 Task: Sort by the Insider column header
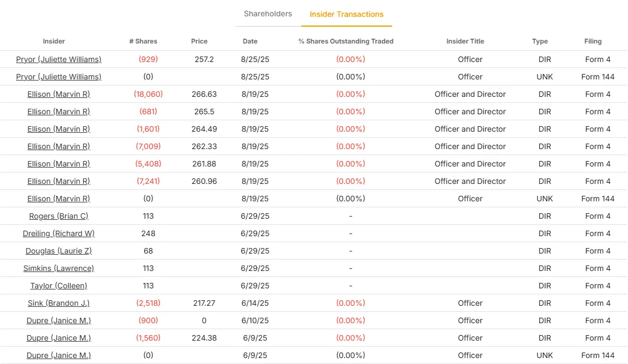54,41
